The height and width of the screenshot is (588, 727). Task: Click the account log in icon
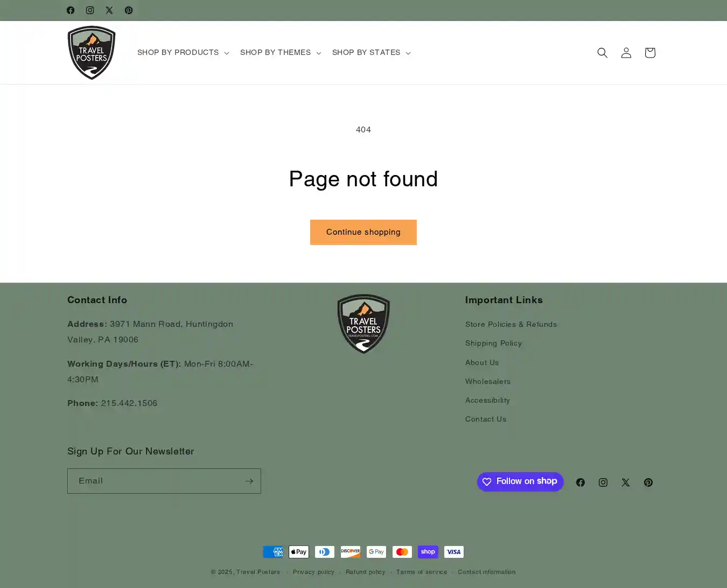pyautogui.click(x=626, y=53)
